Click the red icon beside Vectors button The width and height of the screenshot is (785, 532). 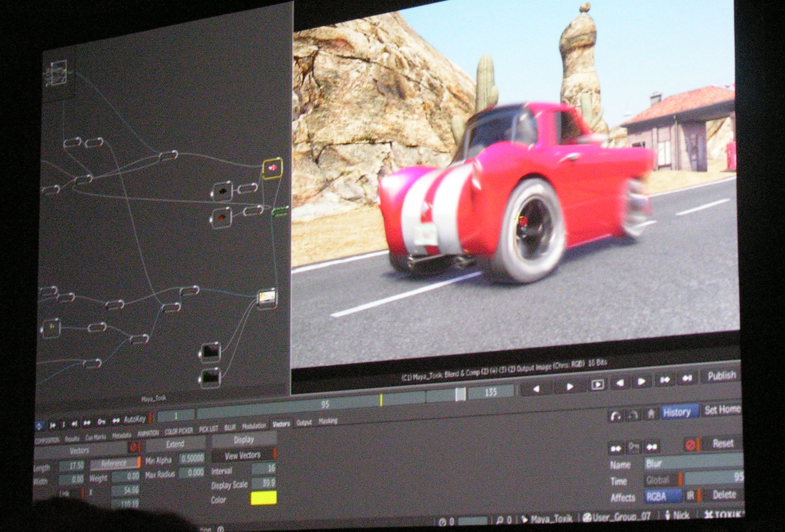pos(134,447)
